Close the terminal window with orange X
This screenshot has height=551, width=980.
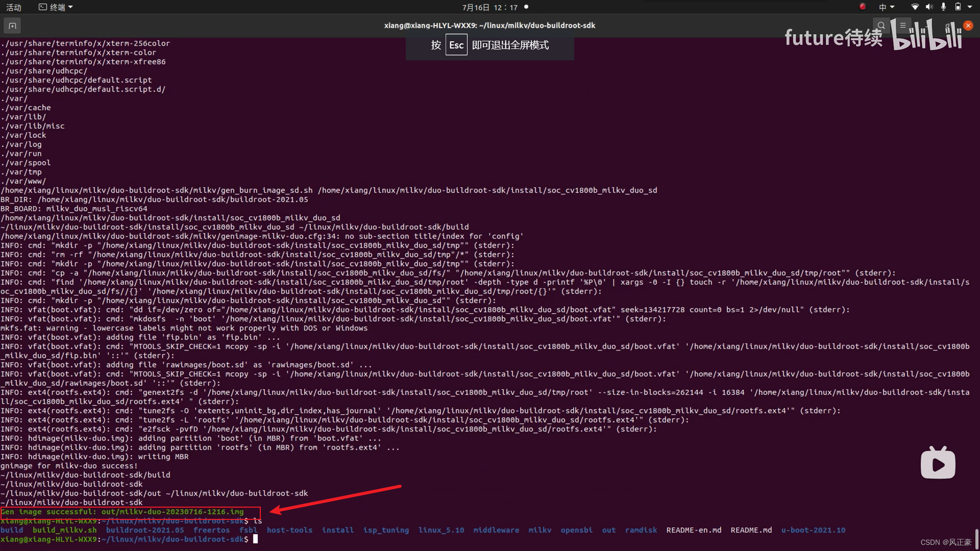(968, 26)
